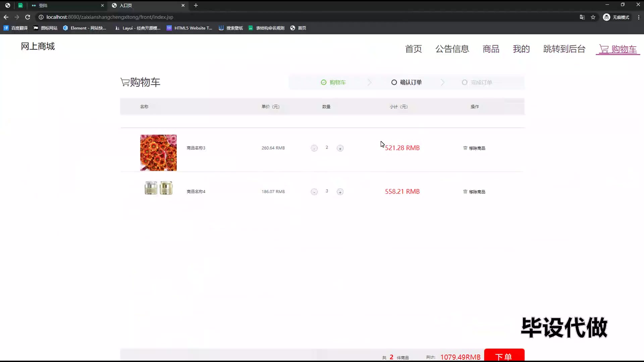The image size is (644, 362).
Task: Click the cream jars product thumbnail
Action: [158, 188]
